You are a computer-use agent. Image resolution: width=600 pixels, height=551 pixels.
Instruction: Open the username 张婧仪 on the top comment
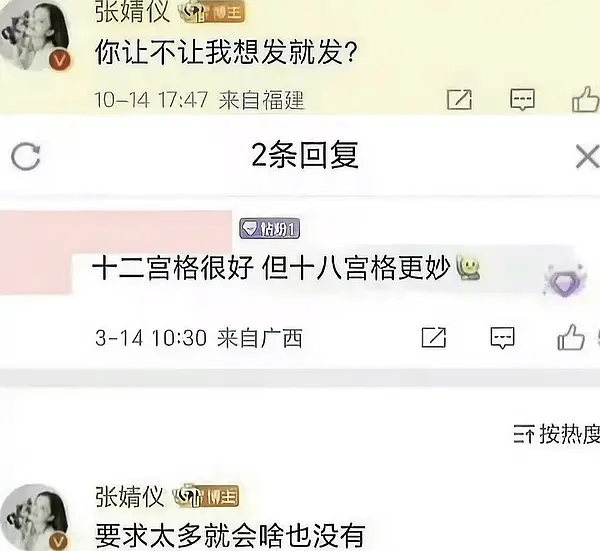point(132,11)
